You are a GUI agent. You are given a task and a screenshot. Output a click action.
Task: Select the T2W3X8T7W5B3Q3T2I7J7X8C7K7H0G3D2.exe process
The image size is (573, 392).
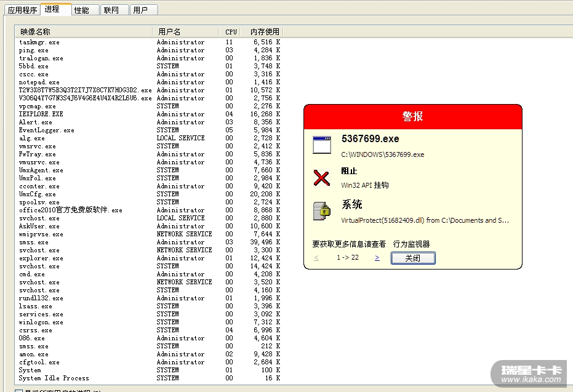pos(149,90)
